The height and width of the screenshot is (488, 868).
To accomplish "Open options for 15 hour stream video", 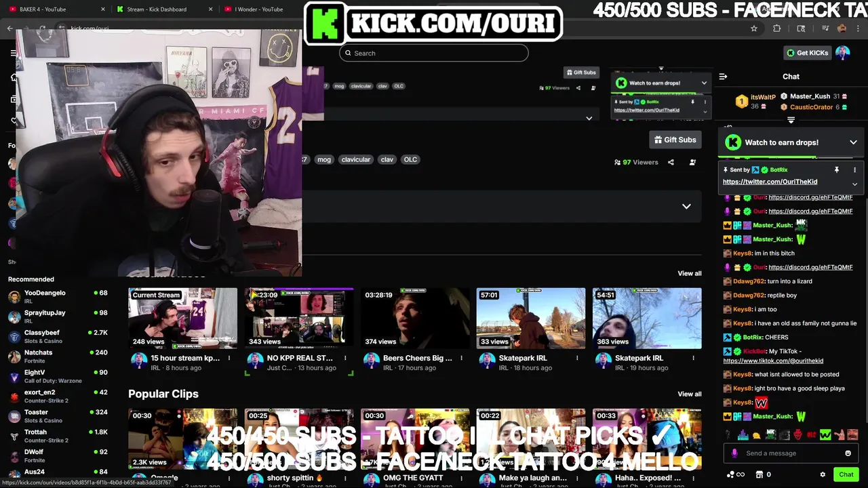I will [x=229, y=358].
